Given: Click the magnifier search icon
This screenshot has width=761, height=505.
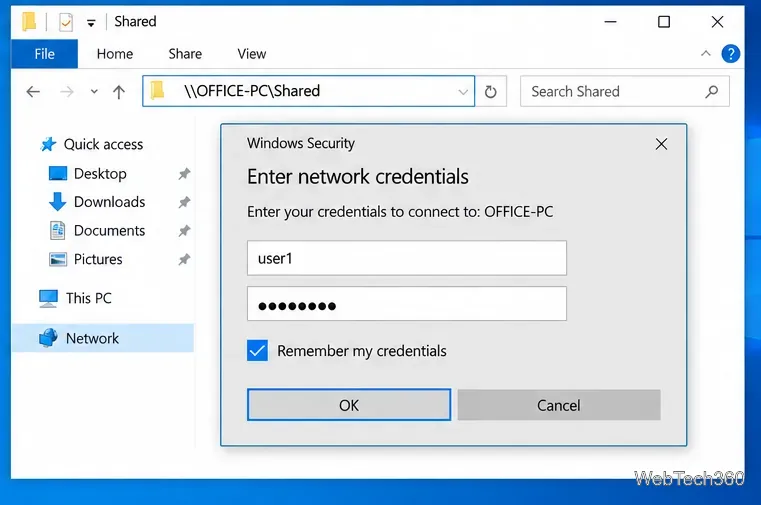Looking at the screenshot, I should (x=711, y=91).
